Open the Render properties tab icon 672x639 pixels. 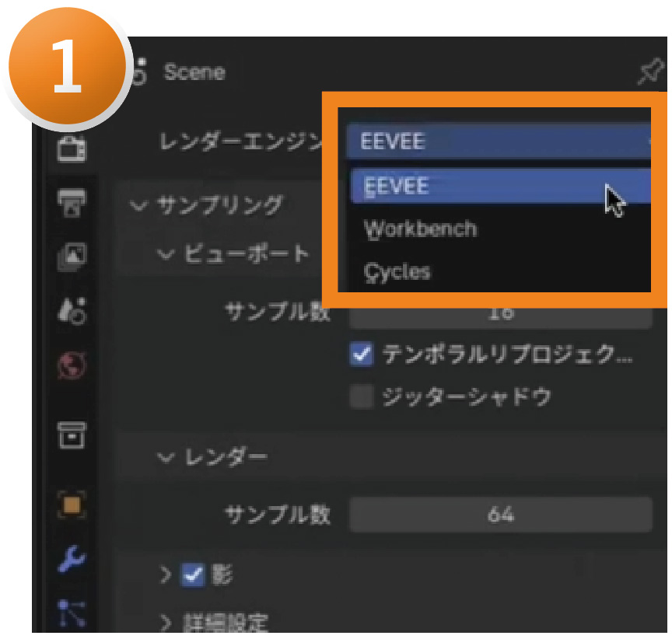(x=72, y=148)
